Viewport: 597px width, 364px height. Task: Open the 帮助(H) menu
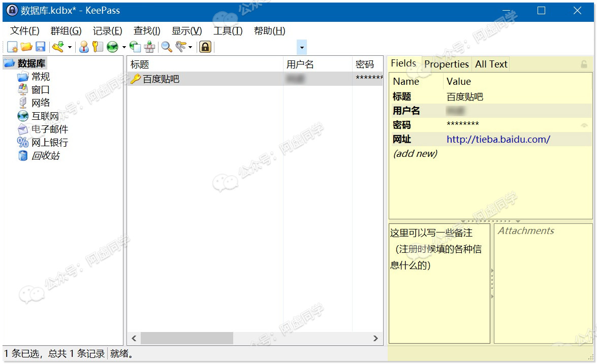pos(270,31)
